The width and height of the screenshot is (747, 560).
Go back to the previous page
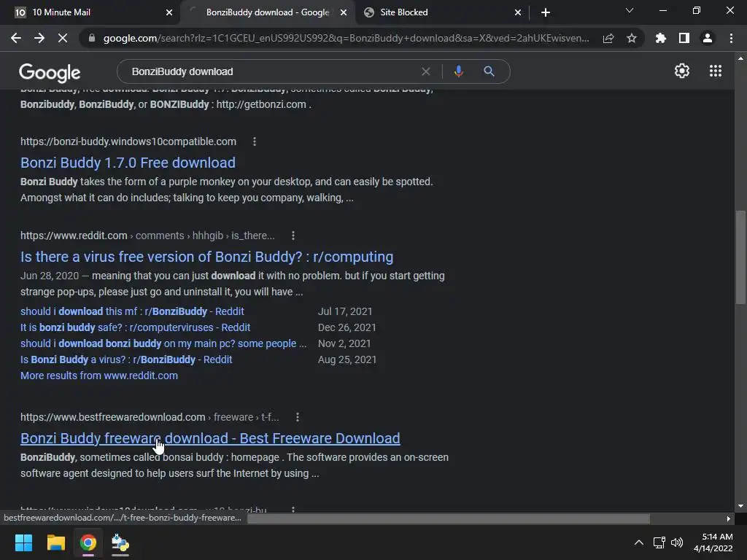(16, 38)
